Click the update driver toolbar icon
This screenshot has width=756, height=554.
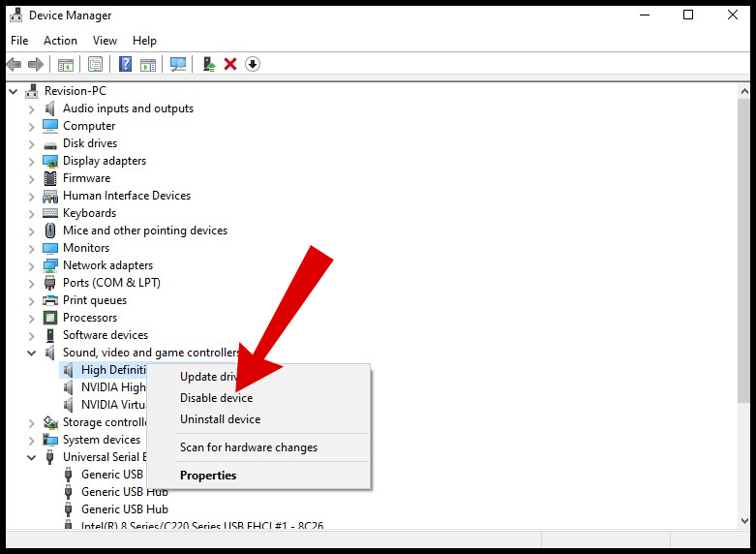pos(209,64)
